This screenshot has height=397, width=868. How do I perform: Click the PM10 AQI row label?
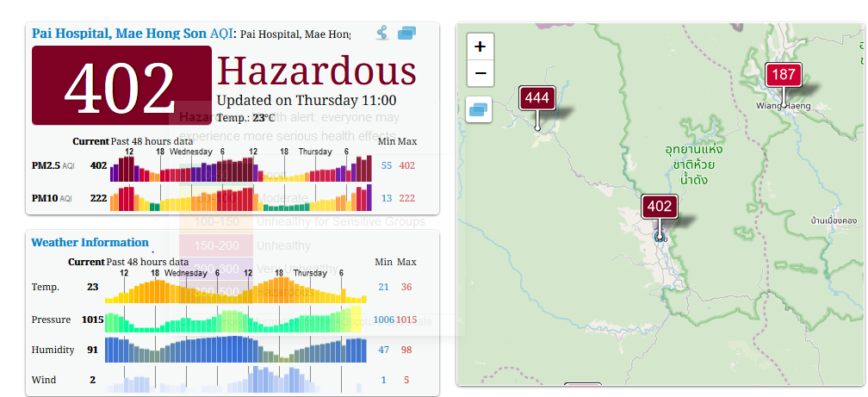click(52, 198)
